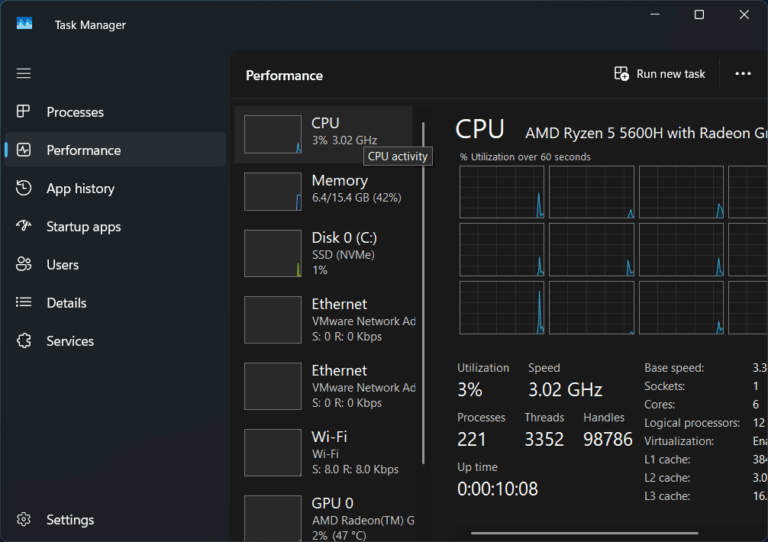Select the GPU 0 resource entry
This screenshot has height=542, width=768.
tap(323, 516)
